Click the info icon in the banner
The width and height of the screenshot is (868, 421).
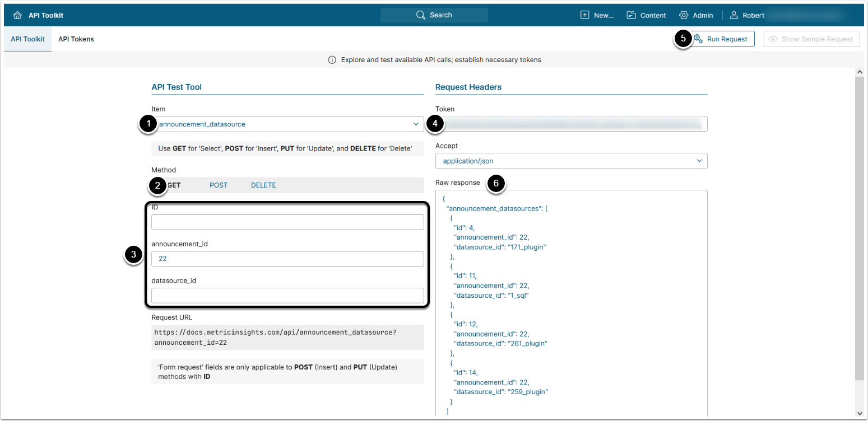pos(332,60)
